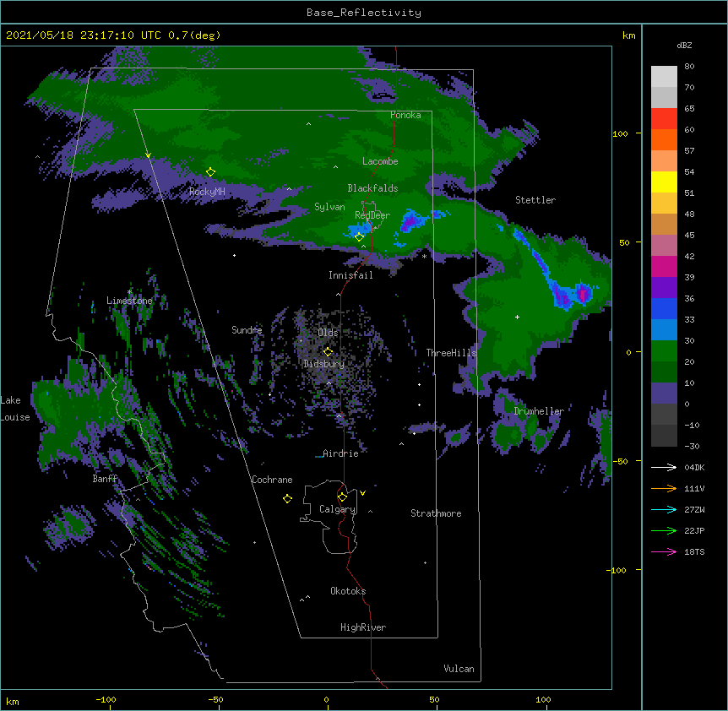Image resolution: width=728 pixels, height=711 pixels.
Task: Click the white 04DK arrow in legend
Action: [x=664, y=467]
